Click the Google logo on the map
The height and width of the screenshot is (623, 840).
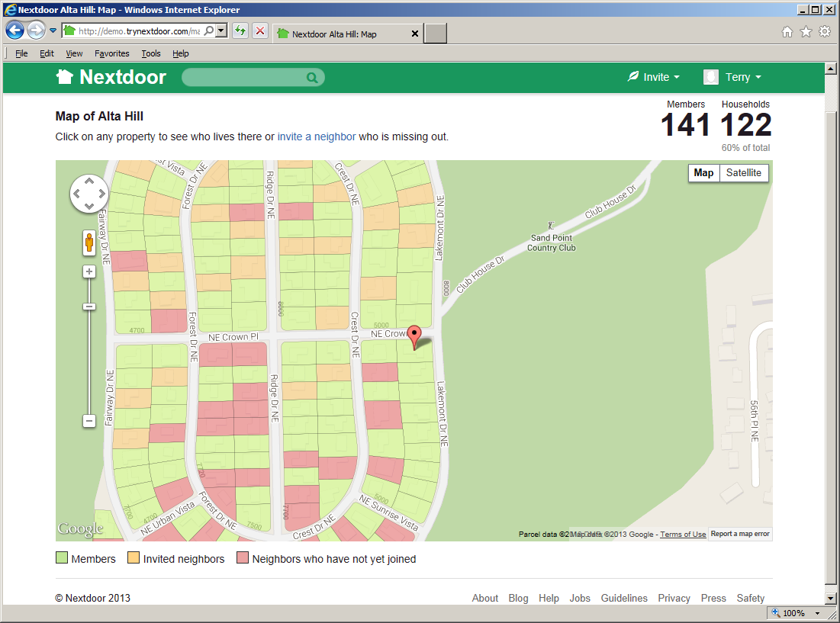coord(80,527)
